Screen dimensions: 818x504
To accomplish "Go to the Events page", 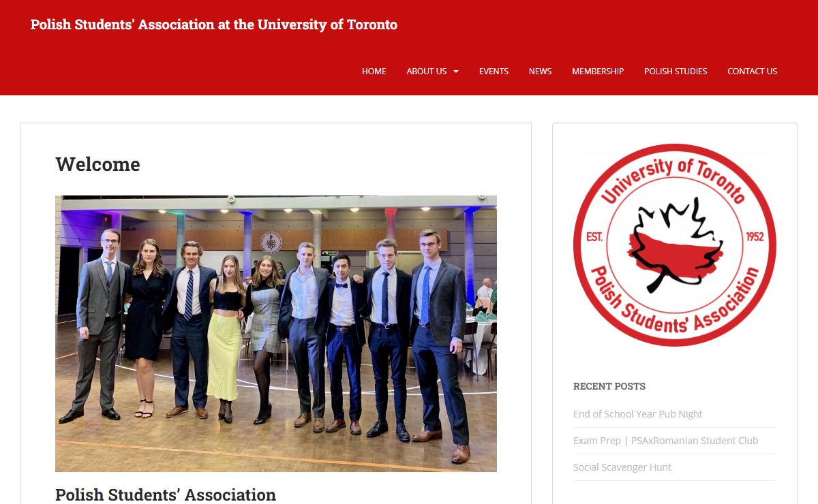I will (494, 71).
